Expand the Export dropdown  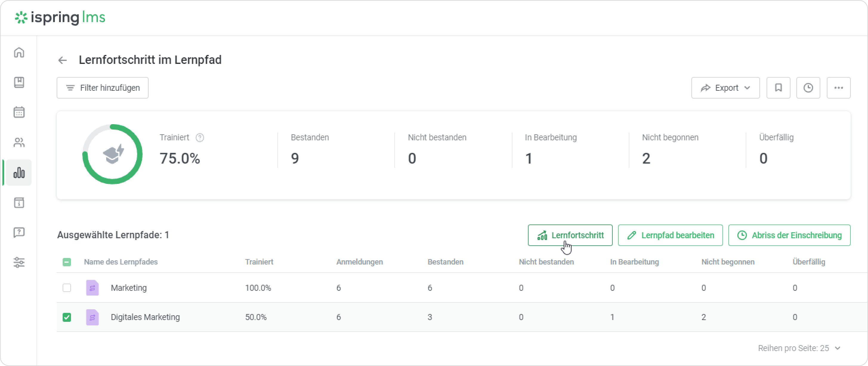pyautogui.click(x=725, y=88)
